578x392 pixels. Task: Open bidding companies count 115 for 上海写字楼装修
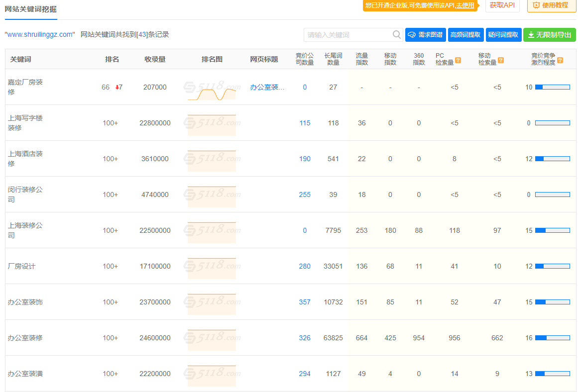coord(305,123)
